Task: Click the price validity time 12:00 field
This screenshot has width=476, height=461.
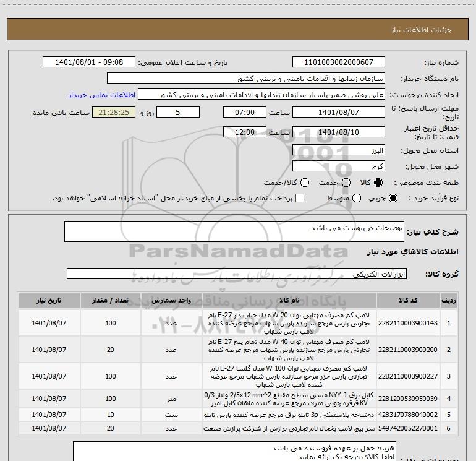Action: tap(245, 132)
